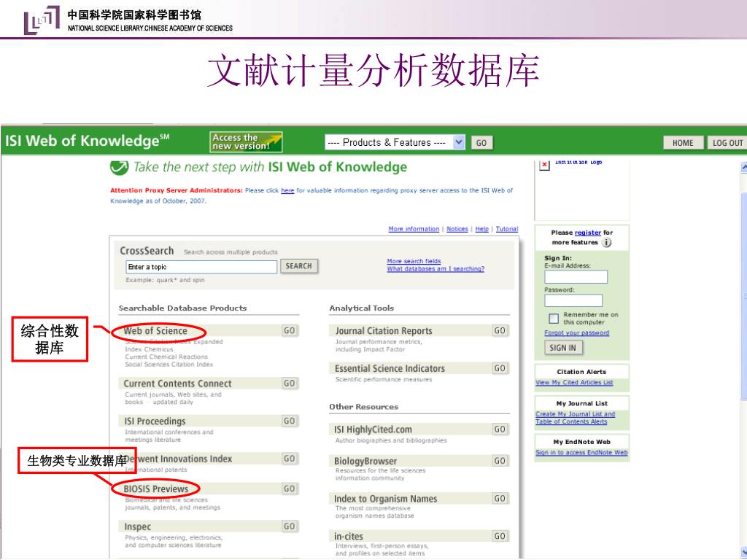747x560 pixels.
Task: Click GO for ISI Proceedings
Action: point(289,421)
